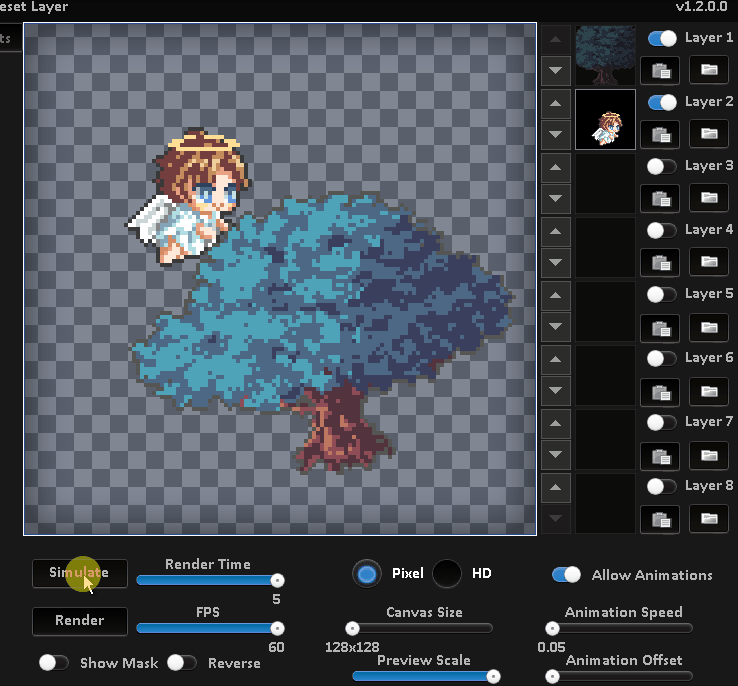Open file for Layer 2
Screen dimensions: 738x686
coord(709,135)
